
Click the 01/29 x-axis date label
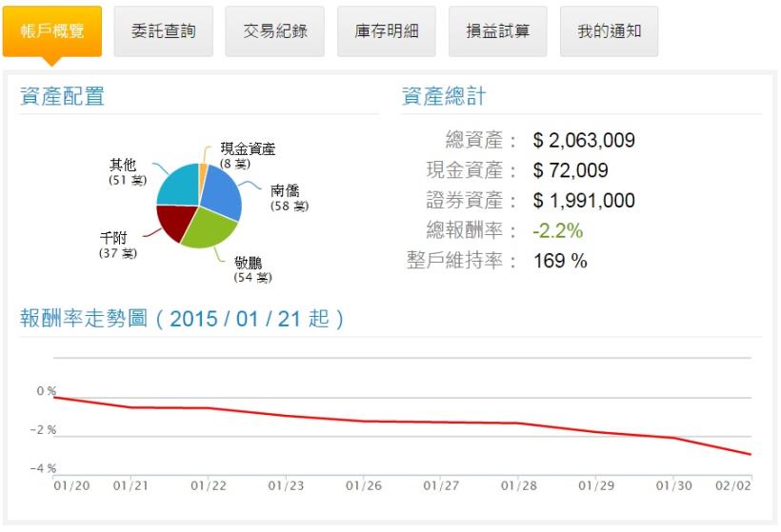pyautogui.click(x=596, y=485)
